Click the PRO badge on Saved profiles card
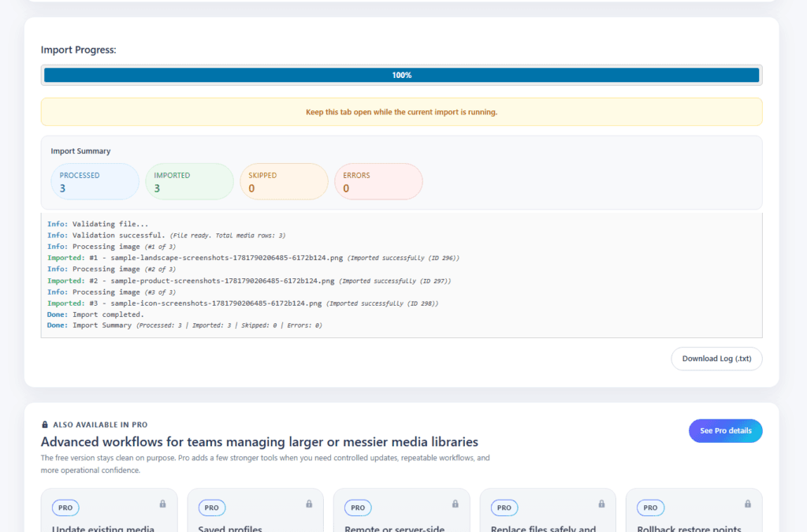The image size is (807, 532). pos(211,508)
